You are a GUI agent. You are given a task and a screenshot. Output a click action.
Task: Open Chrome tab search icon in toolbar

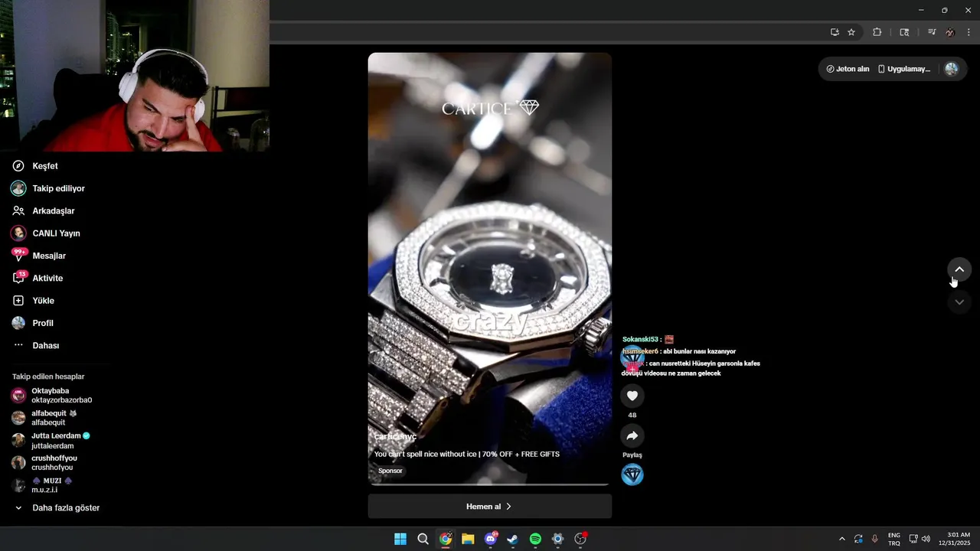point(904,32)
